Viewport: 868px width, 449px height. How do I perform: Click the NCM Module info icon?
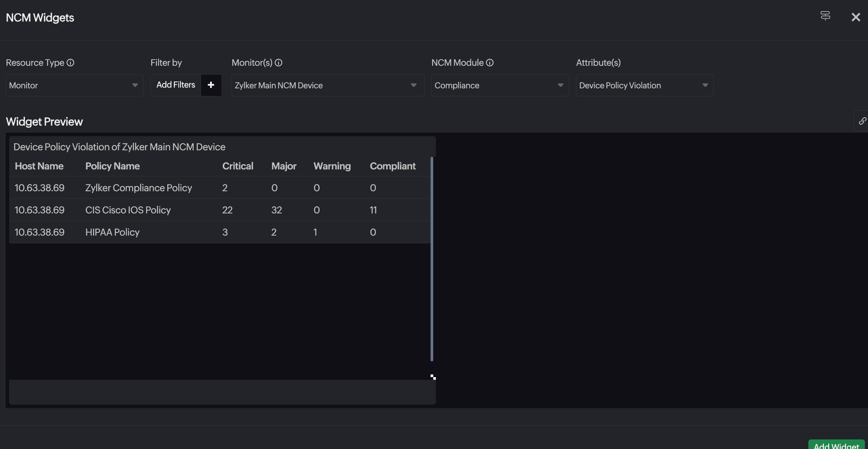coord(490,63)
